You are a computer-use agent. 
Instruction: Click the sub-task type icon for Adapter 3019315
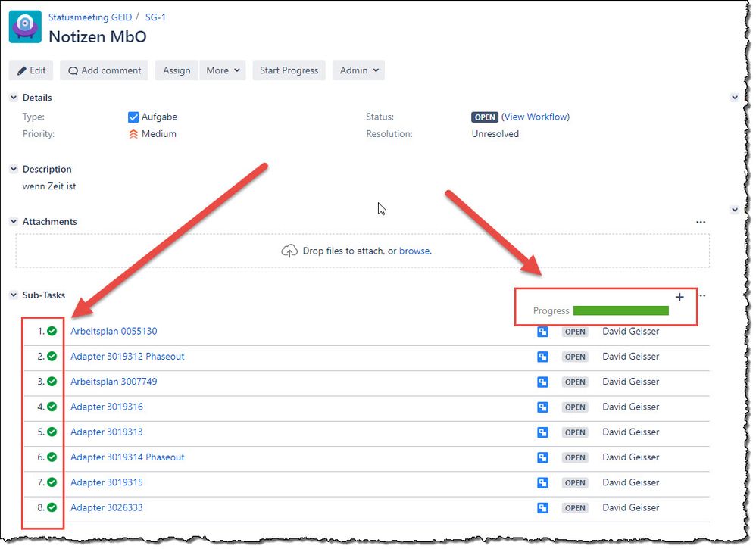pos(542,482)
